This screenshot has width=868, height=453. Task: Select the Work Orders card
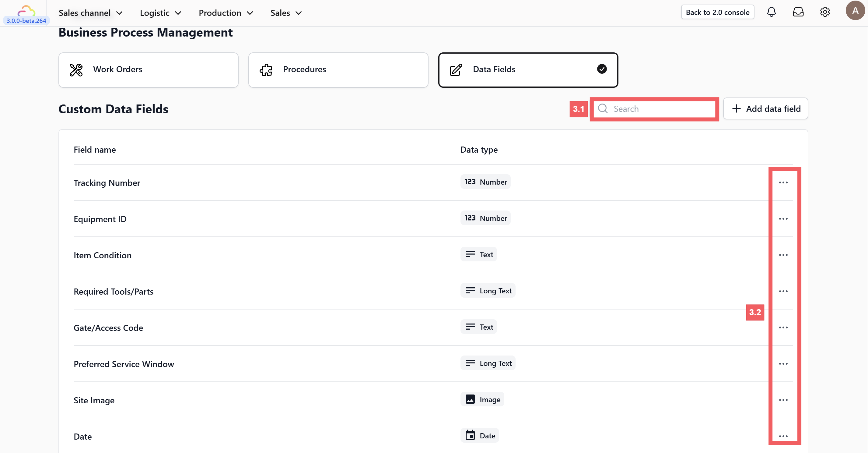pos(148,70)
